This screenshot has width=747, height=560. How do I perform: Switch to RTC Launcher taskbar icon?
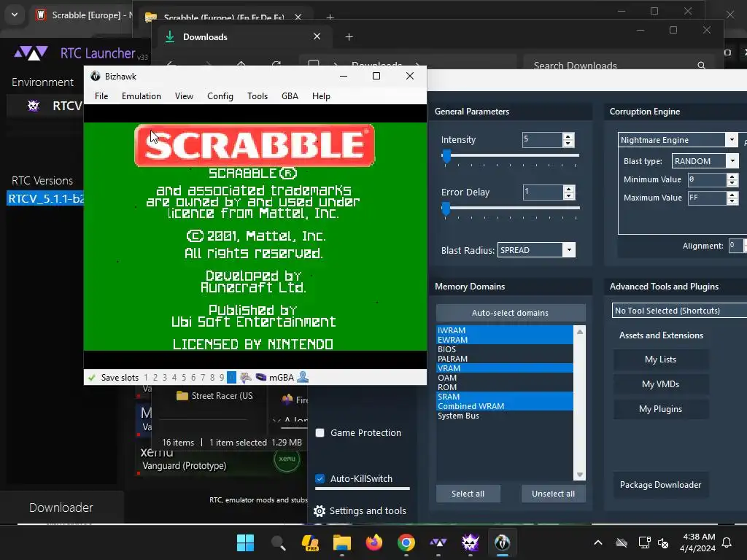pyautogui.click(x=438, y=542)
